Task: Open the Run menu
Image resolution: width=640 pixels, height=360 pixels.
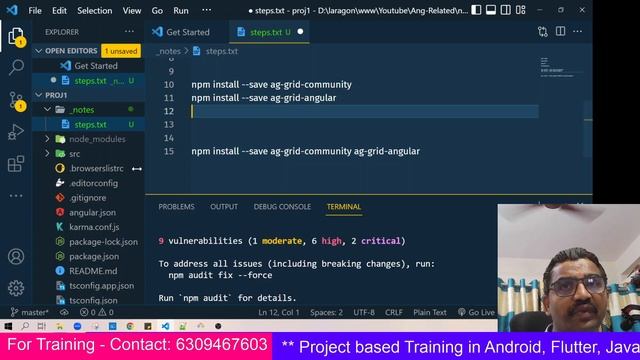Action: click(x=181, y=11)
